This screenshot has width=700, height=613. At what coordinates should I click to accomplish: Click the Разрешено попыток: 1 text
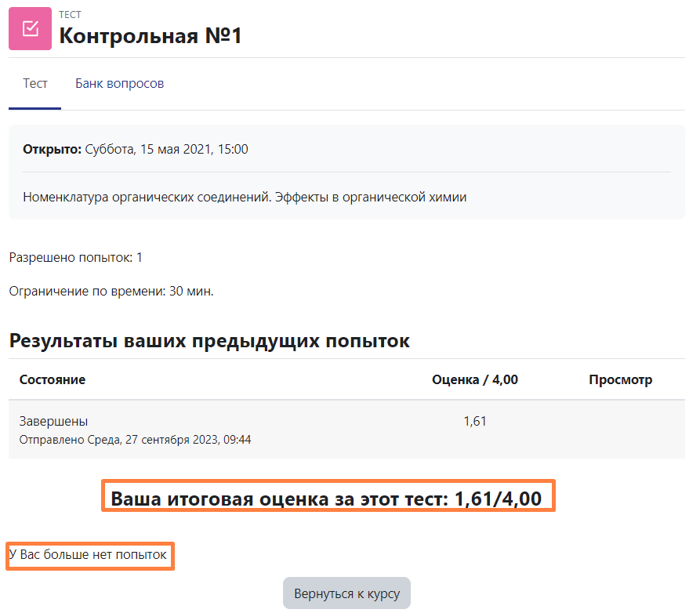[75, 258]
